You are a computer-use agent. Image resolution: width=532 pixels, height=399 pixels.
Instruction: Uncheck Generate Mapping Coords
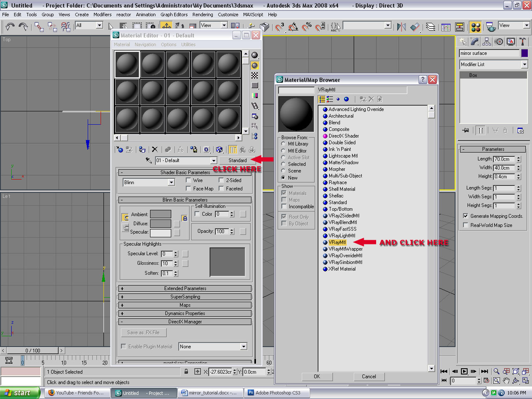[x=465, y=216]
